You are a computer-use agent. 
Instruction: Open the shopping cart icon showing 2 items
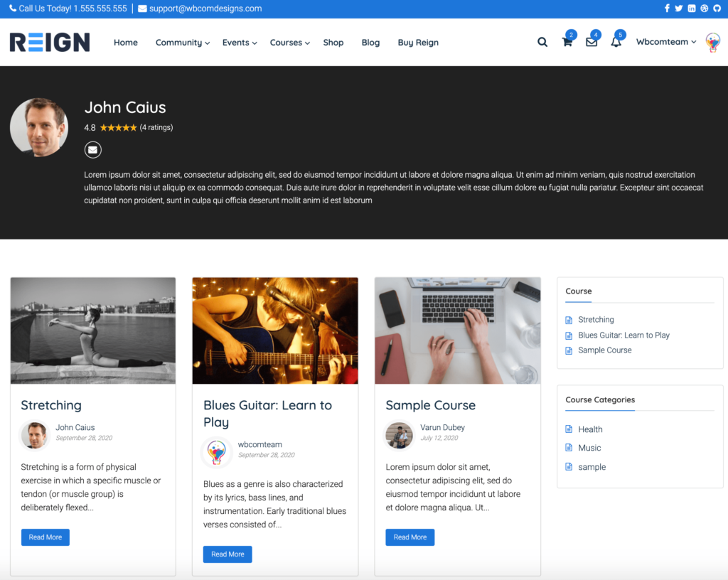pos(567,42)
